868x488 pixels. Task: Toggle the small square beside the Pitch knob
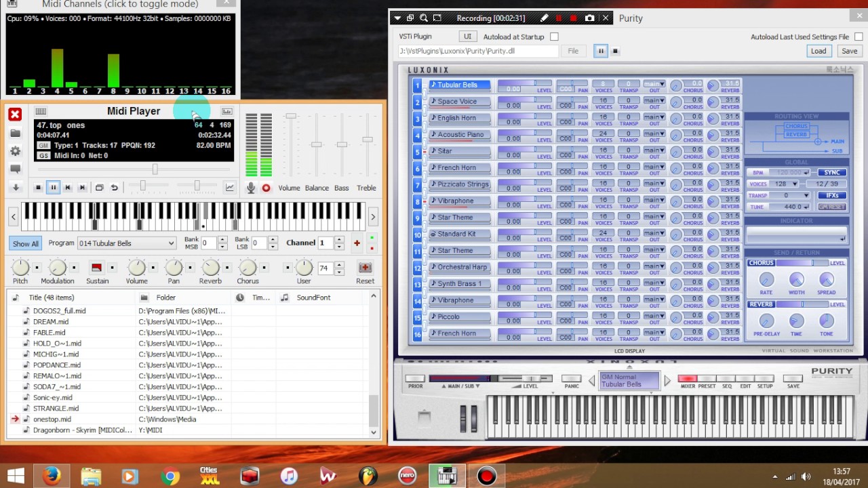tap(37, 268)
